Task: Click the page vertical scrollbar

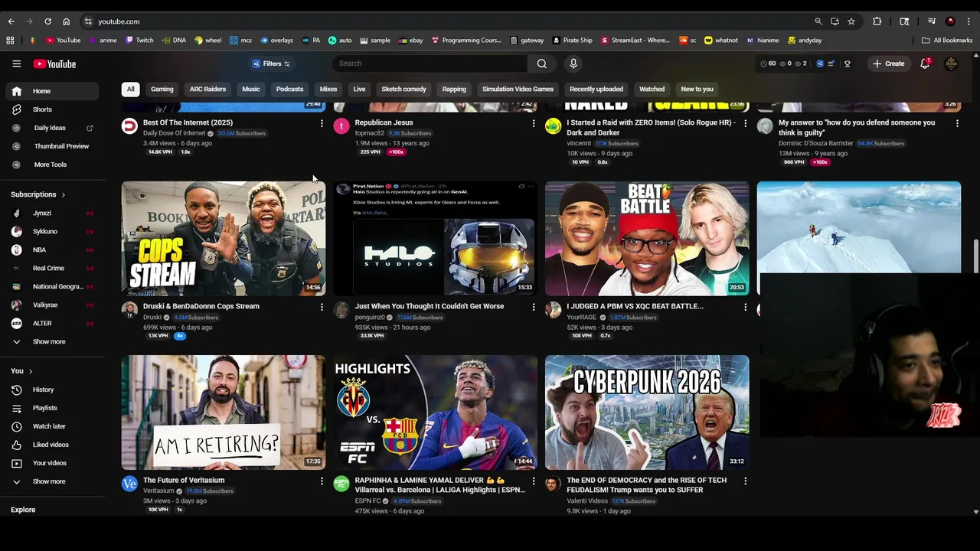Action: click(975, 256)
